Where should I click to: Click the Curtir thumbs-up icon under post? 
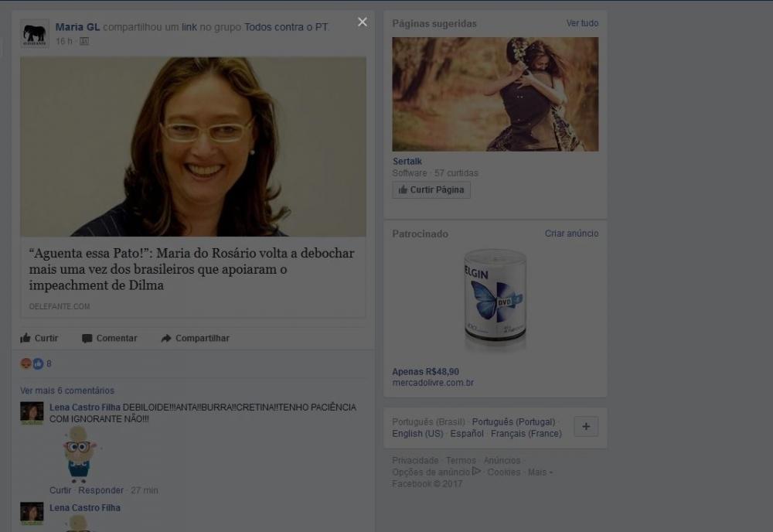(x=26, y=338)
